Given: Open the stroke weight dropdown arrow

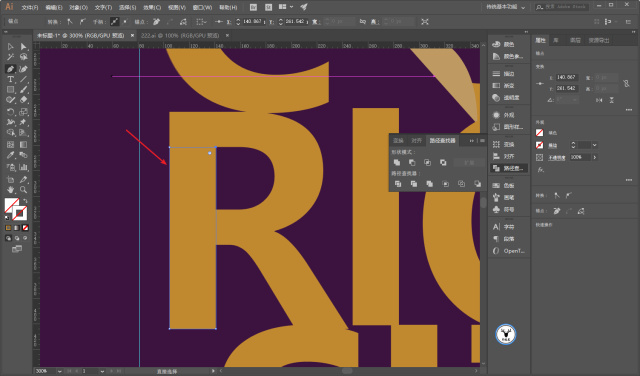Looking at the screenshot, I should point(595,145).
